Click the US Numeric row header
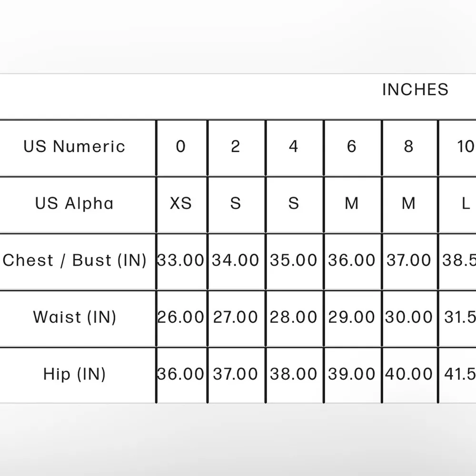Screen dimensions: 476x476 74,147
